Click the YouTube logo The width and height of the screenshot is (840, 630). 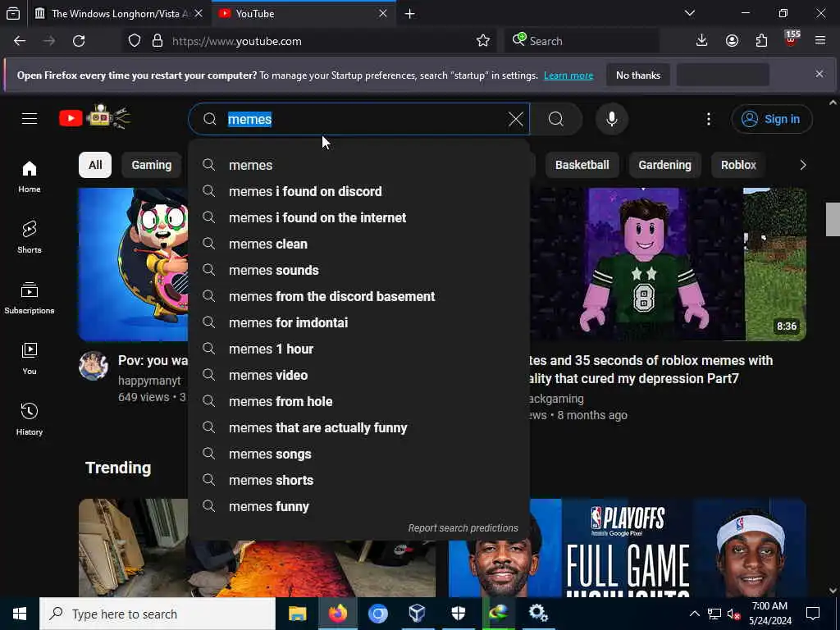(94, 117)
